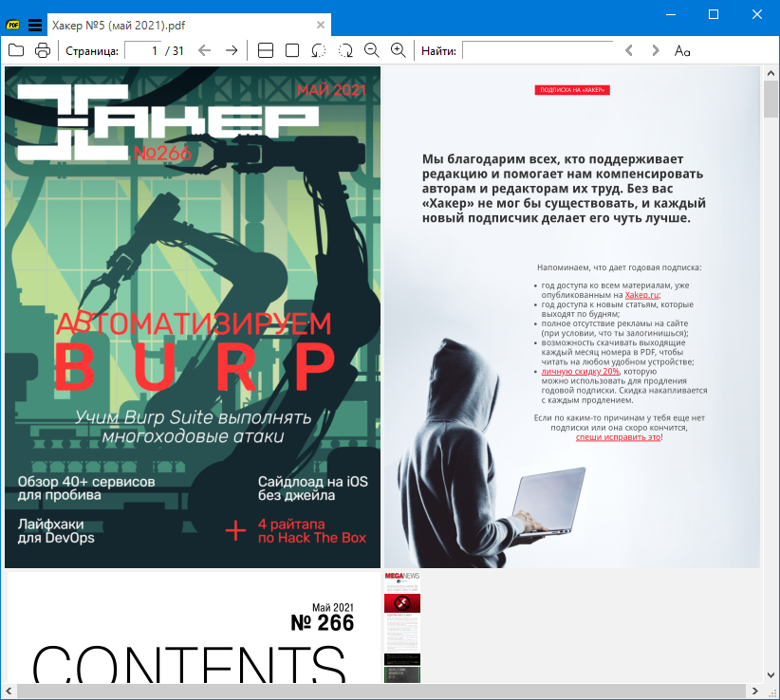
Task: Open the Xakep.ru link in the page
Action: (641, 295)
